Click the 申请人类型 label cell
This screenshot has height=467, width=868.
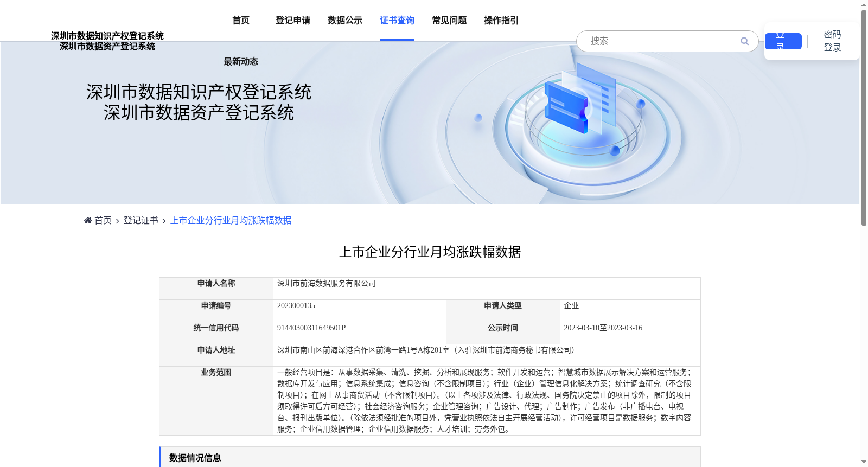tap(503, 311)
